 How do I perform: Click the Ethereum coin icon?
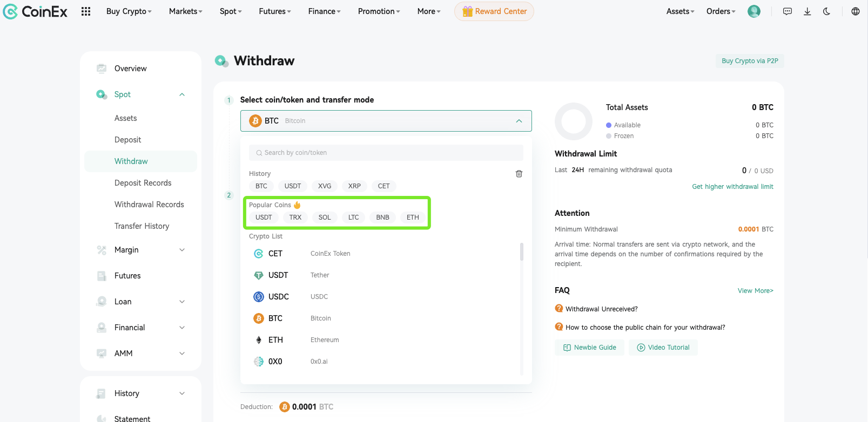(259, 340)
